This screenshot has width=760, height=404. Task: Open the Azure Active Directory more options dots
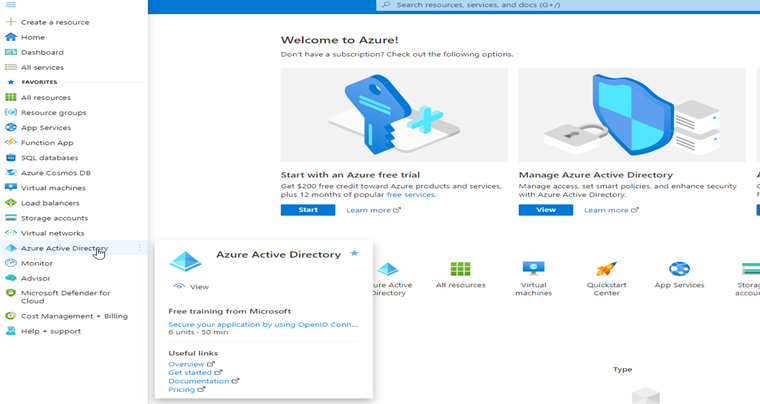(140, 248)
